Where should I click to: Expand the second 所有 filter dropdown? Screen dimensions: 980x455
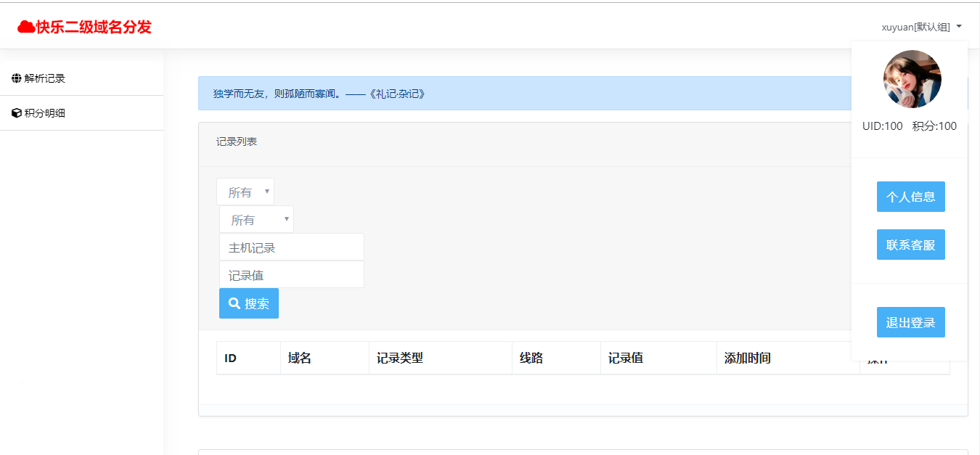pyautogui.click(x=256, y=218)
